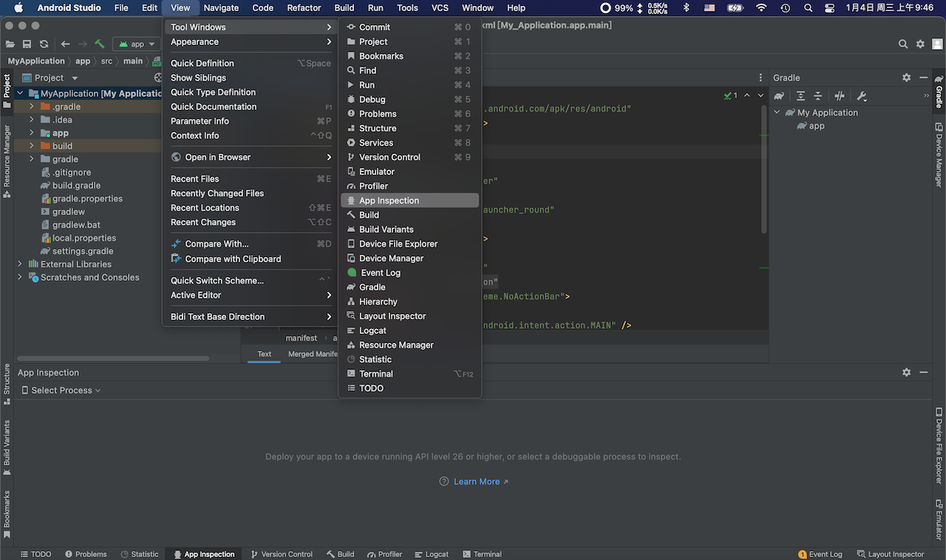Image resolution: width=946 pixels, height=560 pixels.
Task: Open Event Log from bottom bar
Action: [820, 554]
